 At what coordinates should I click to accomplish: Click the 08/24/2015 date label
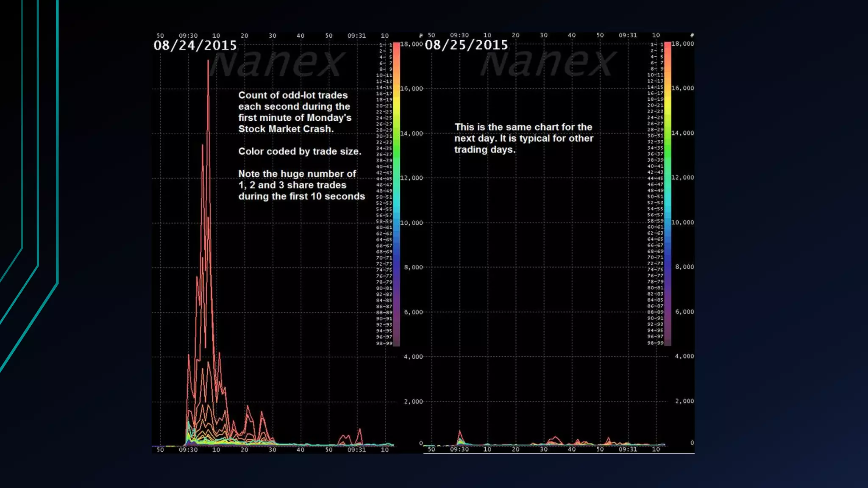(195, 45)
